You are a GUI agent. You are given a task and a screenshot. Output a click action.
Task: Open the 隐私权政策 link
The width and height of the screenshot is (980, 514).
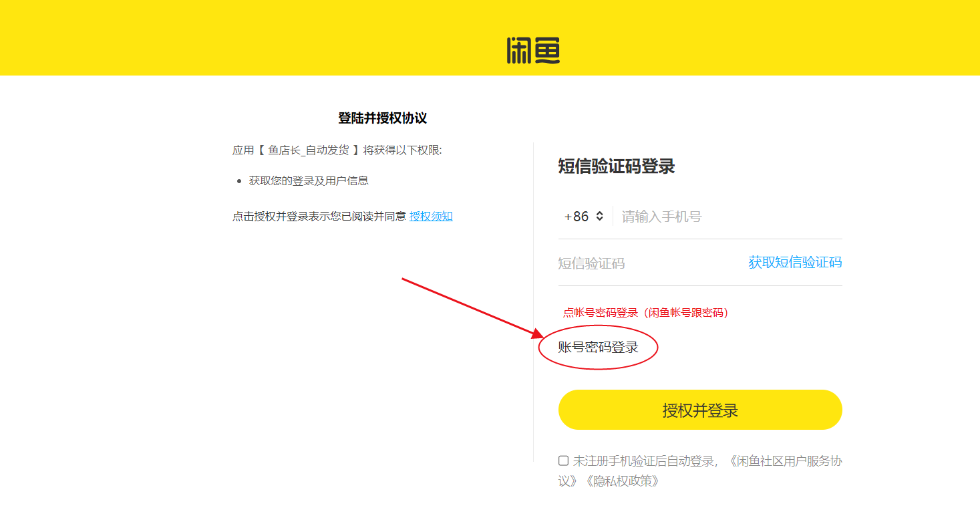point(621,481)
